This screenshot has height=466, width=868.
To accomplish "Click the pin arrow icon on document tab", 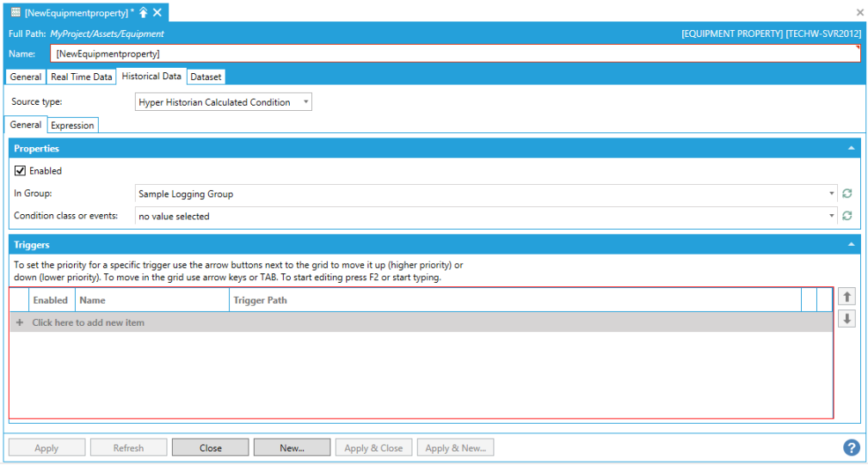I will click(x=144, y=12).
